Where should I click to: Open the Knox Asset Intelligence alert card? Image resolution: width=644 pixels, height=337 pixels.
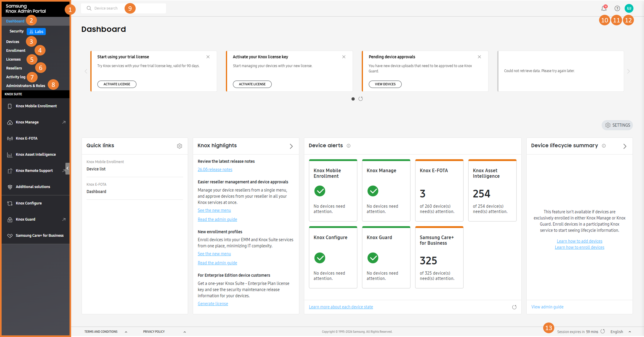[x=492, y=190]
